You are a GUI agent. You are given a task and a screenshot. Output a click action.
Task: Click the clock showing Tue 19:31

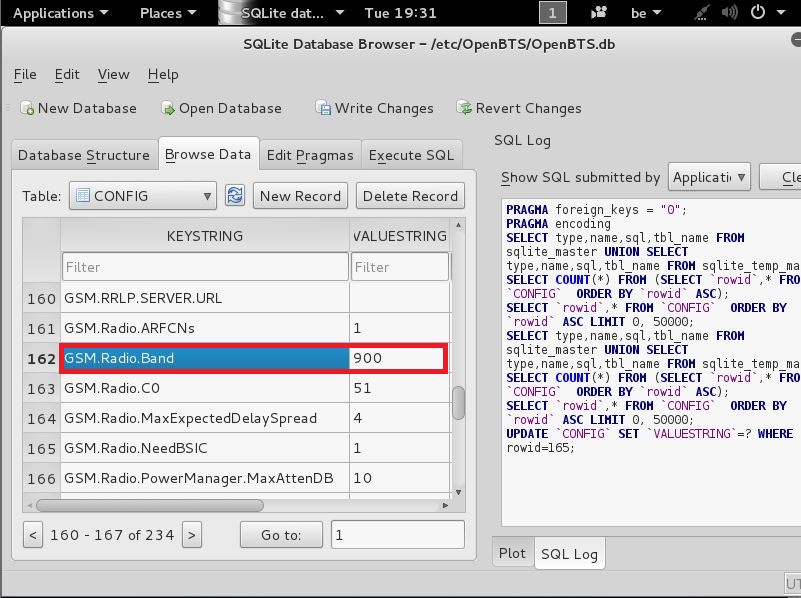[x=400, y=13]
